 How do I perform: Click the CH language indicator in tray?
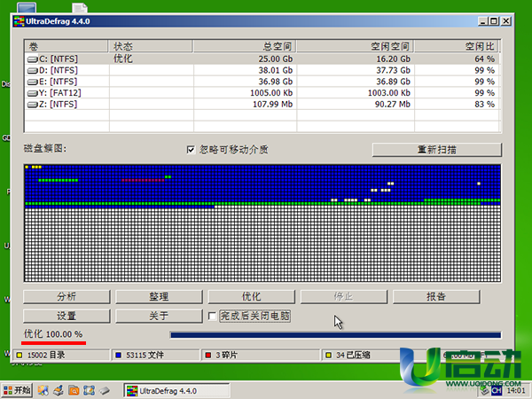[496, 390]
